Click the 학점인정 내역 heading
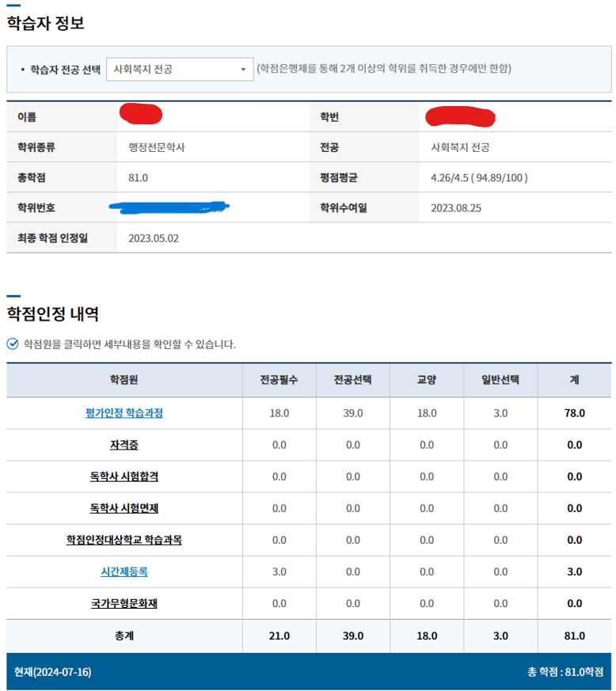The image size is (616, 691). (x=53, y=313)
